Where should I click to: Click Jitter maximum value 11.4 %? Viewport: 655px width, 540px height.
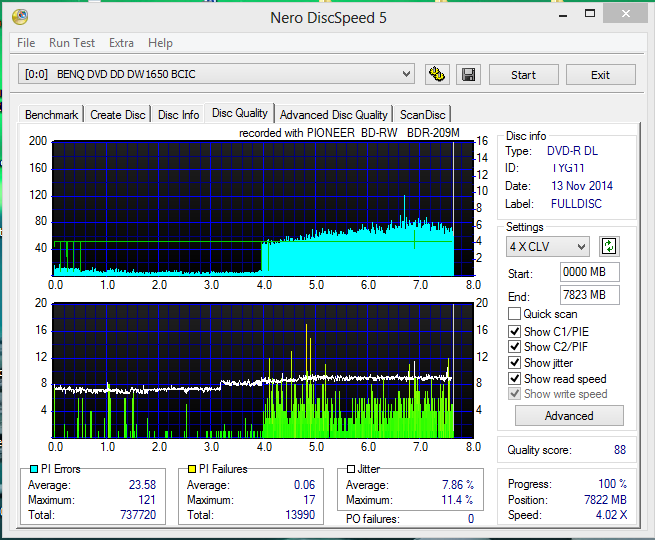pyautogui.click(x=457, y=499)
